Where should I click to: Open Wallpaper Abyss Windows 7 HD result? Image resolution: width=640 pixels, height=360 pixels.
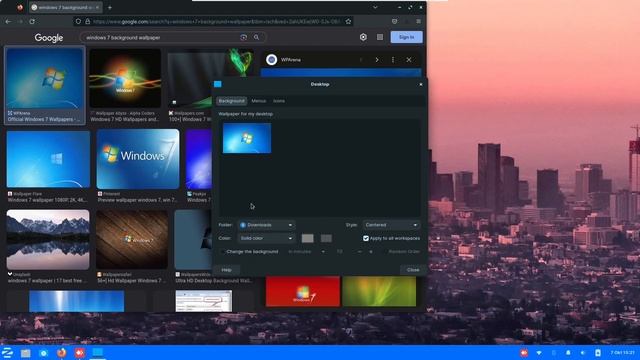(125, 85)
